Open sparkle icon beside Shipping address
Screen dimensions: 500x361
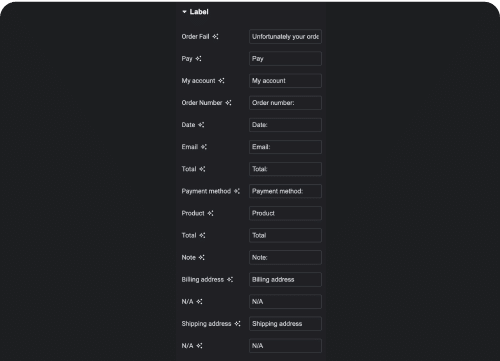[237, 324]
